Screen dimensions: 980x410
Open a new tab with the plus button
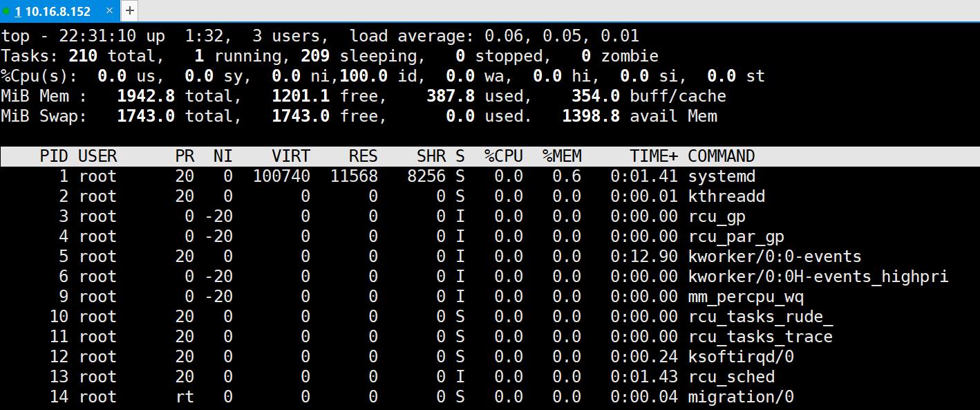pos(129,10)
